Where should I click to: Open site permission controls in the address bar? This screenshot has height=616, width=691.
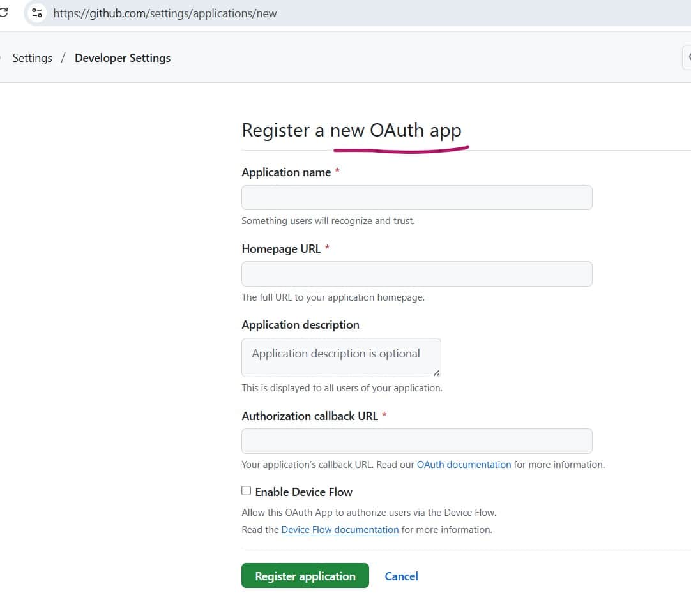click(x=36, y=13)
